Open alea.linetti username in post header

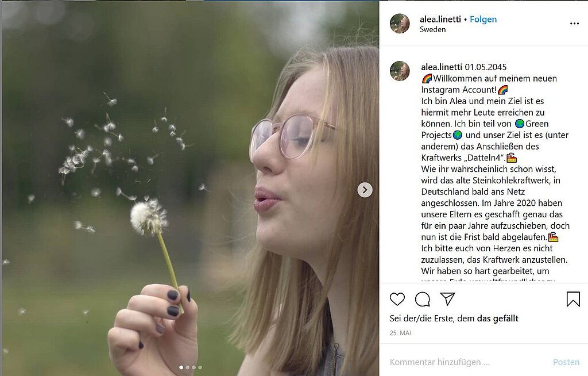click(440, 19)
